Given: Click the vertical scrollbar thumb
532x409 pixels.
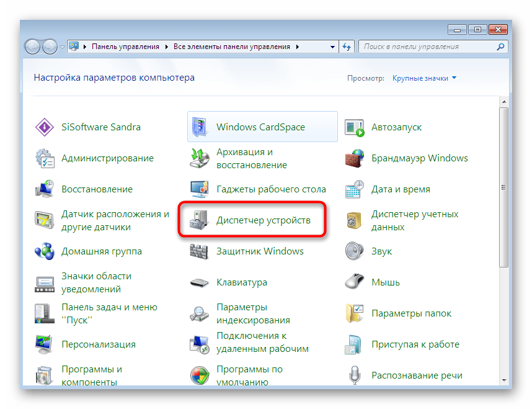Looking at the screenshot, I should pos(504,187).
